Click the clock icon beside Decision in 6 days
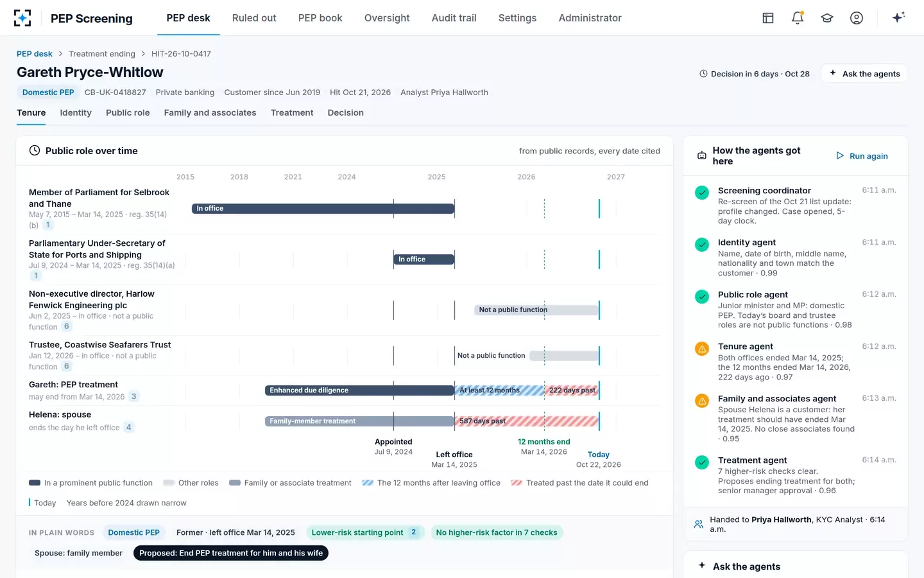Screen dimensions: 924x578 pos(703,74)
